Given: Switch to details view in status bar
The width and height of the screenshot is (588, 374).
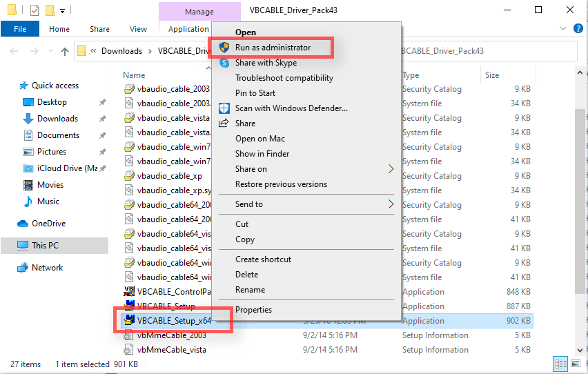Looking at the screenshot, I should click(x=560, y=364).
